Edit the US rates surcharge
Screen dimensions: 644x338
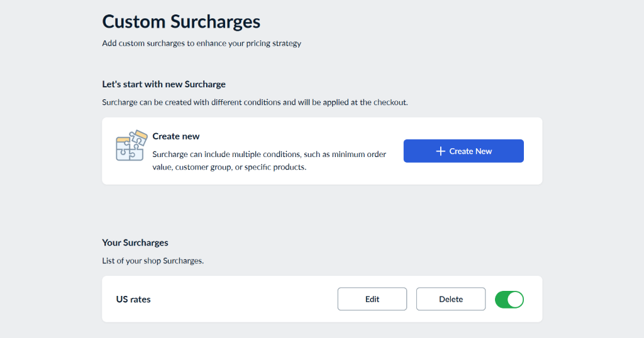[x=372, y=299]
